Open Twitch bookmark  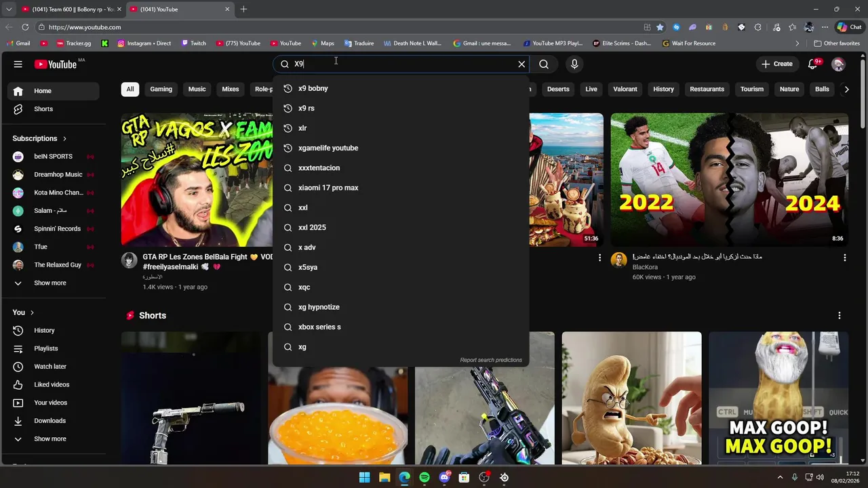click(193, 43)
